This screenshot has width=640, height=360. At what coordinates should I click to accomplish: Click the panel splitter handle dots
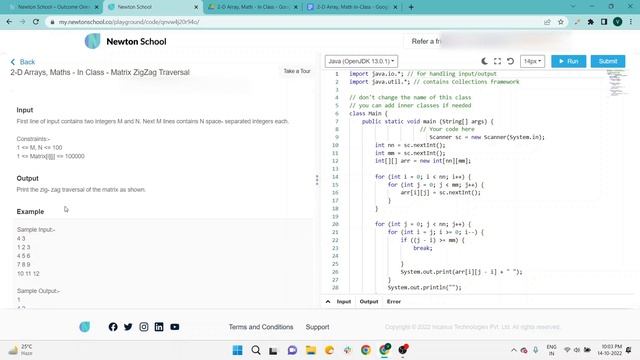(x=317, y=180)
